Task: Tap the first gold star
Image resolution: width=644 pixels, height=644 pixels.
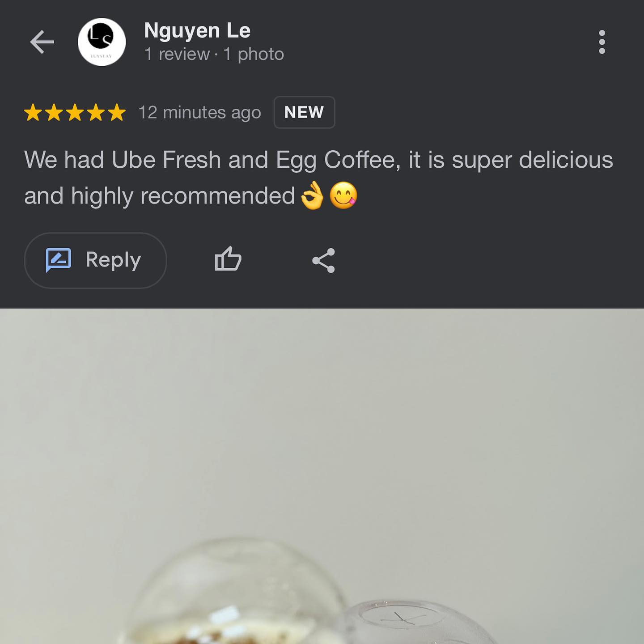Action: click(x=33, y=112)
